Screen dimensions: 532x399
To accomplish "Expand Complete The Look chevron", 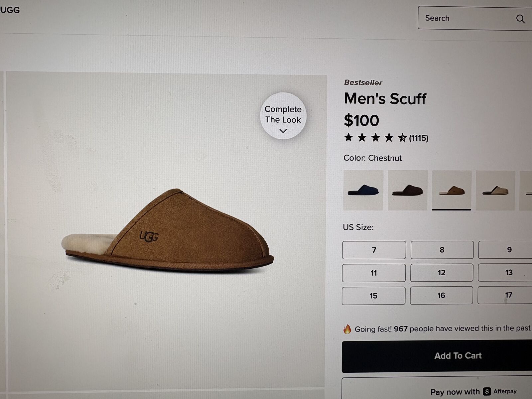I will (283, 131).
